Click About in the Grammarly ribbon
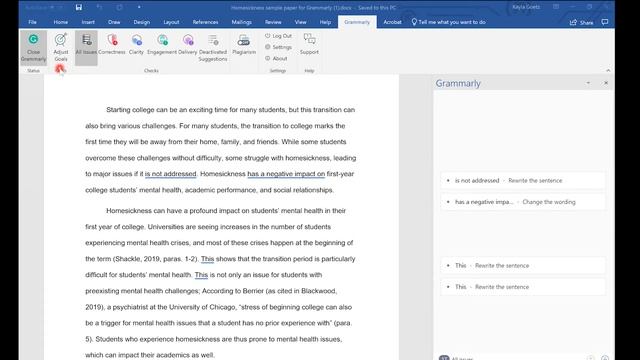Screen dimensions: 640x360 (x=276, y=58)
